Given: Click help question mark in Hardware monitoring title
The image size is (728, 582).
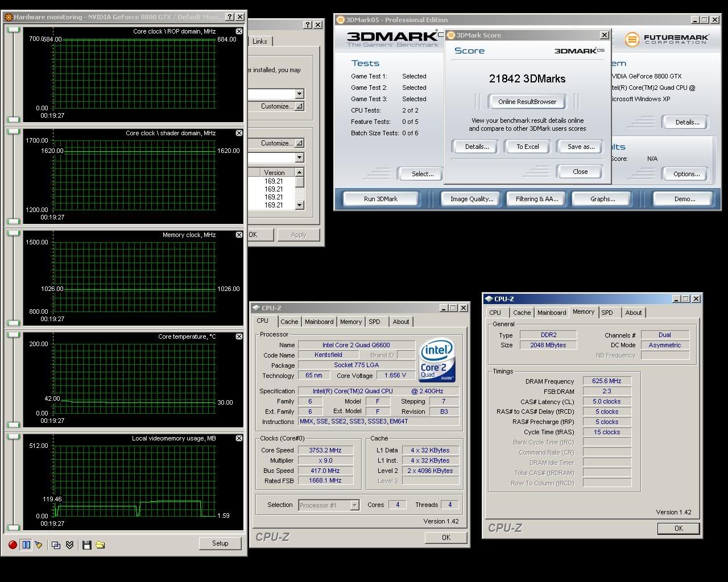Looking at the screenshot, I should pyautogui.click(x=230, y=17).
